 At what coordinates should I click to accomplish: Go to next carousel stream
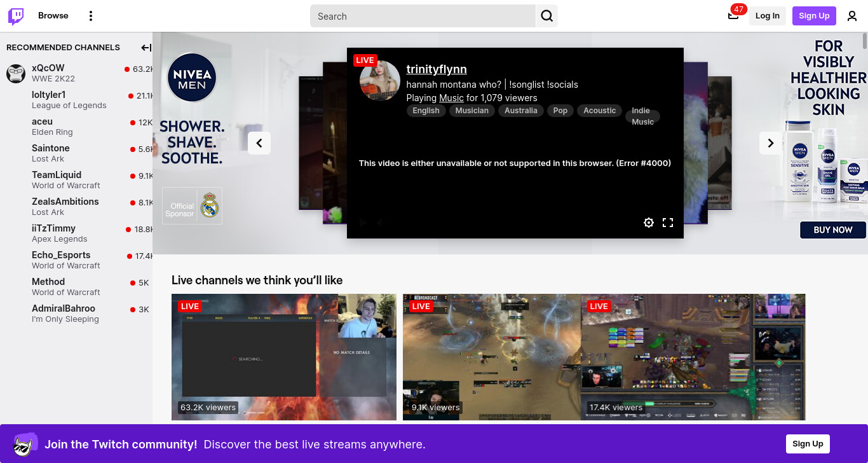pyautogui.click(x=771, y=143)
